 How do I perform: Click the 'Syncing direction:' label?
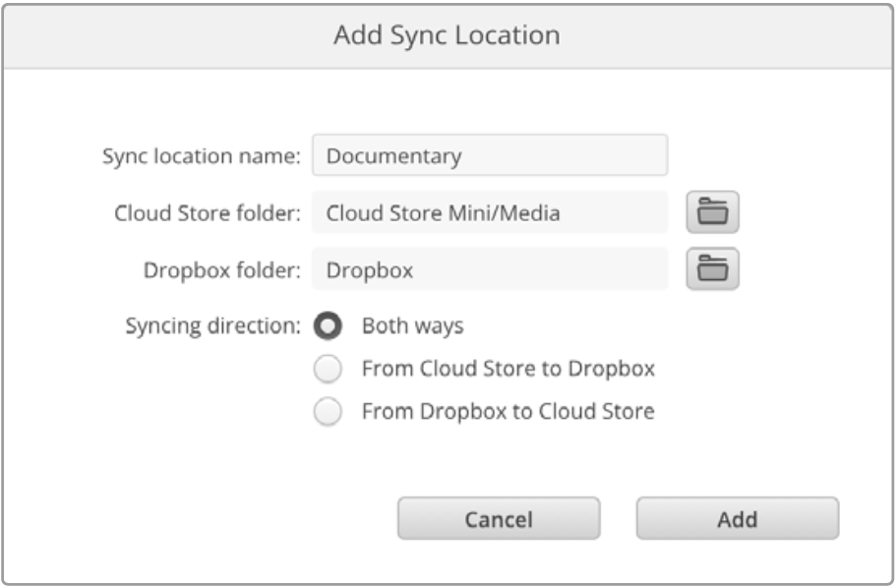[212, 325]
